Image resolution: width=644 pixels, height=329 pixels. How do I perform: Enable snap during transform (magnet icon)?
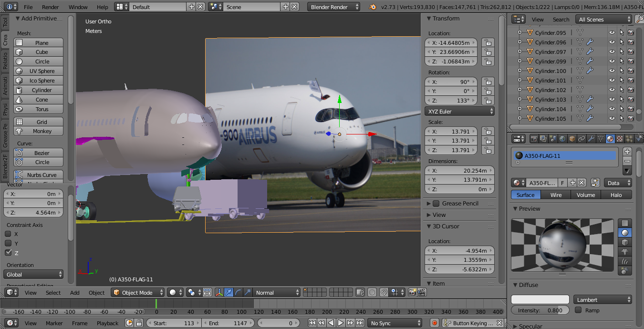point(384,292)
